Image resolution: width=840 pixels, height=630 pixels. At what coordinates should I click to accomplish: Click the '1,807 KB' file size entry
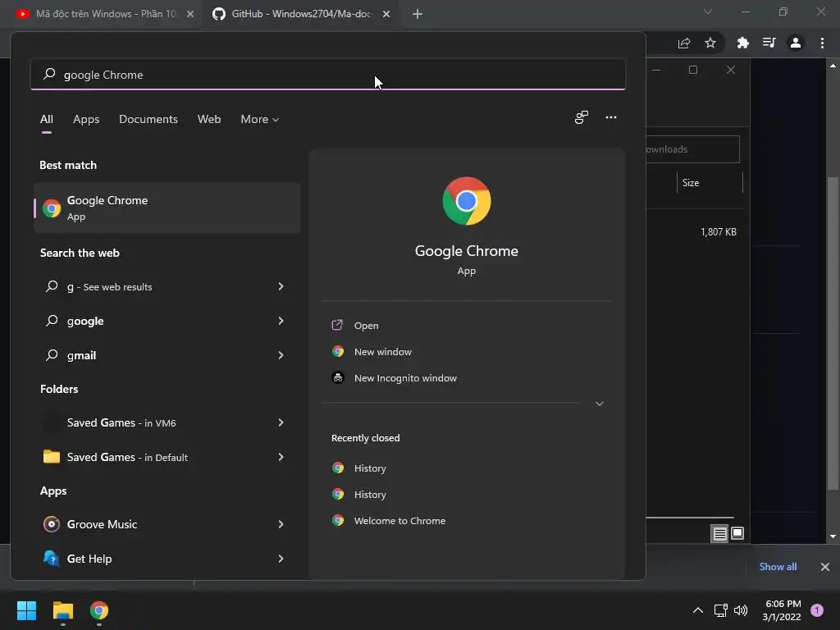coord(719,231)
